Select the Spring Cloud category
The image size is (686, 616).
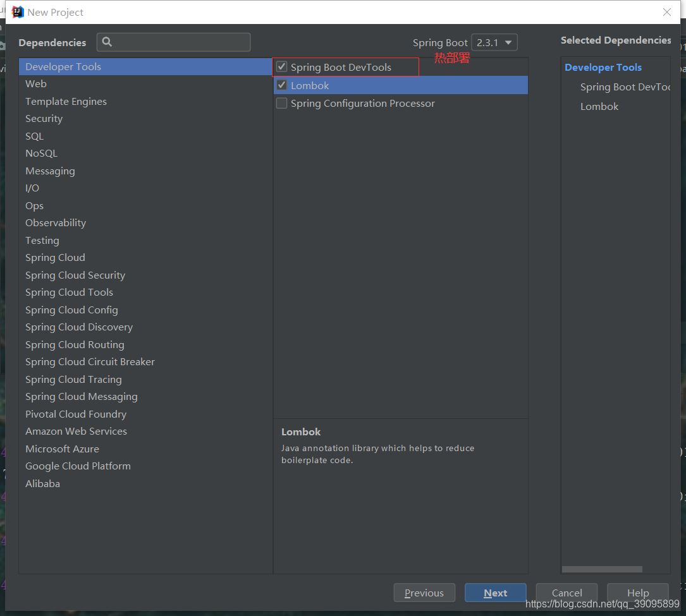pos(145,258)
